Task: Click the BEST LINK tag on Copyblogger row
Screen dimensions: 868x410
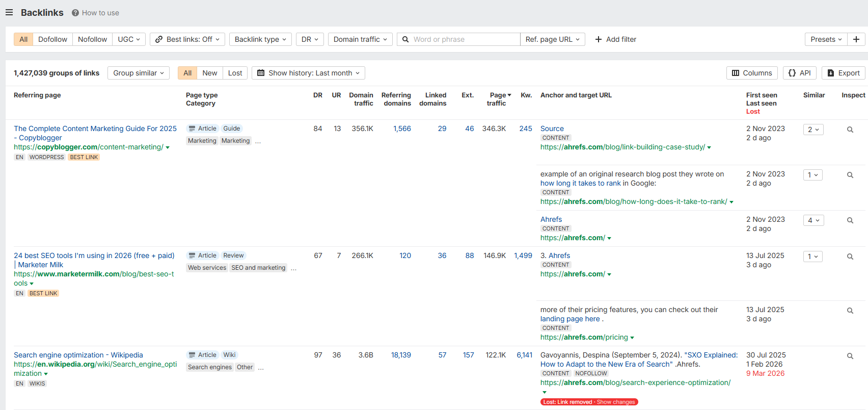Action: click(x=84, y=157)
